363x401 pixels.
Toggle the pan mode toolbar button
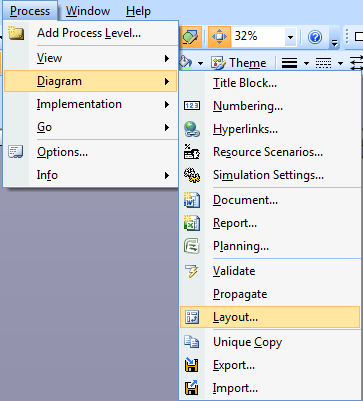(x=219, y=37)
